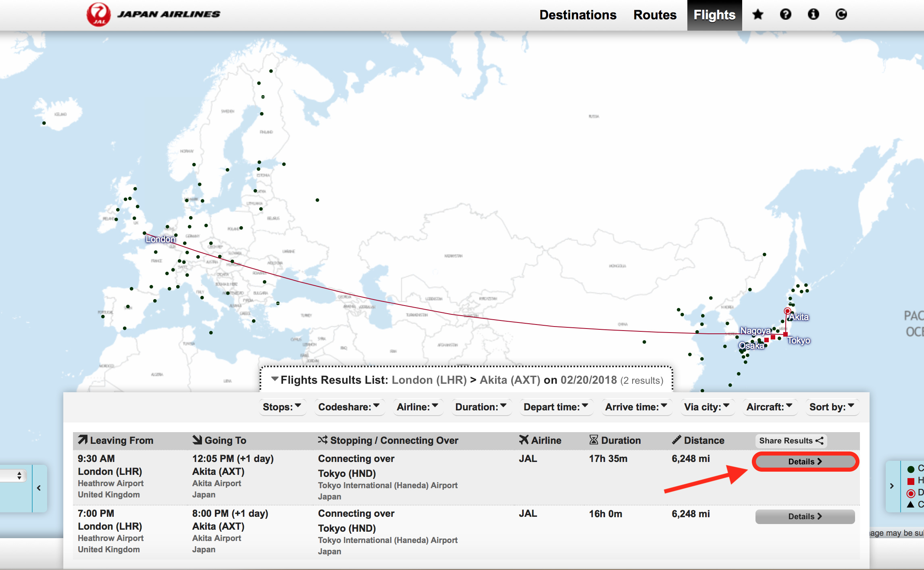This screenshot has width=924, height=570.
Task: Click the Akita destination marker on map
Action: [x=787, y=311]
